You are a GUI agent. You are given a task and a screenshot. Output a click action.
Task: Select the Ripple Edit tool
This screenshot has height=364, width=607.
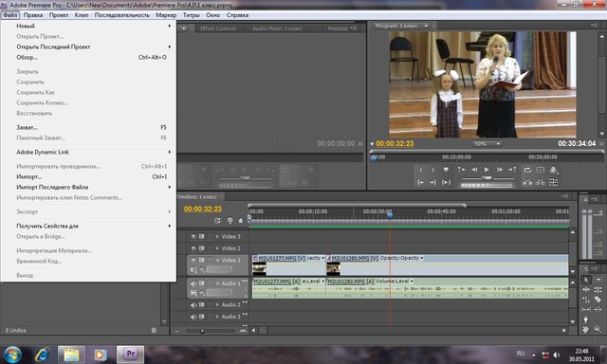586,289
